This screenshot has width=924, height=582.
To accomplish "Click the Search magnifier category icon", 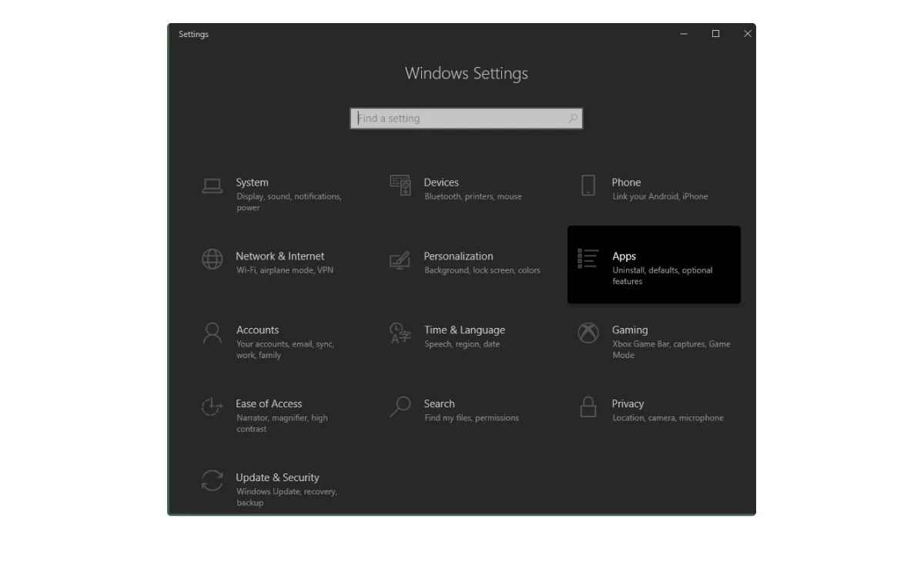I will pos(400,406).
